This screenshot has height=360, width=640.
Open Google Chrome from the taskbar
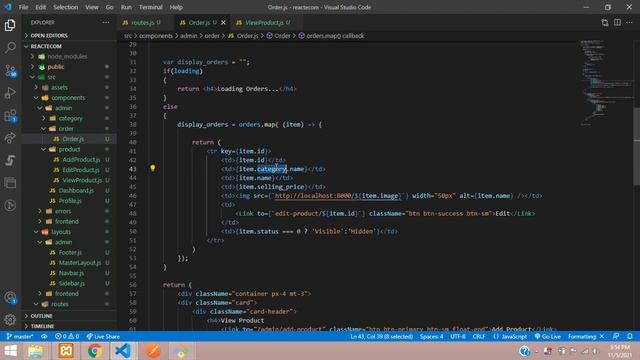[x=95, y=351]
